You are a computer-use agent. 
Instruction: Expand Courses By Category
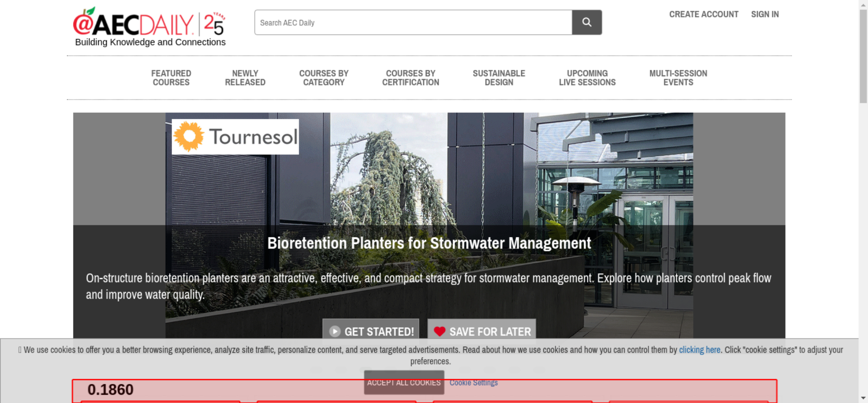tap(323, 78)
